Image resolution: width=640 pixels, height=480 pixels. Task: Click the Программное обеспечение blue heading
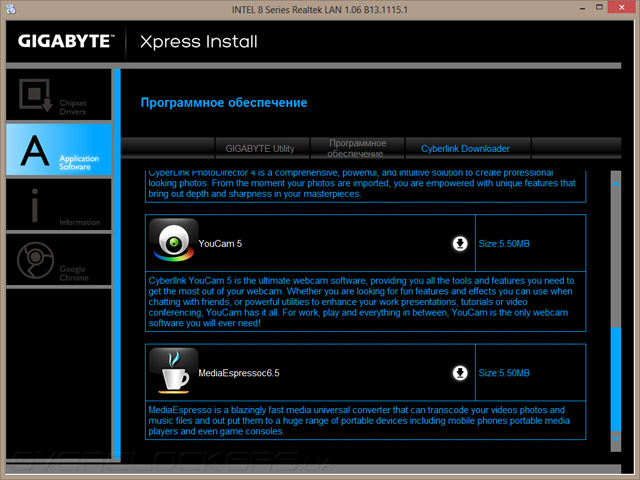click(x=224, y=102)
